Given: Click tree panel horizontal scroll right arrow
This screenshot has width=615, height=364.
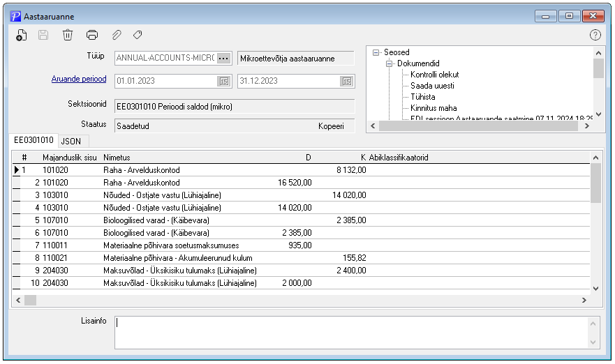Looking at the screenshot, I should 587,126.
